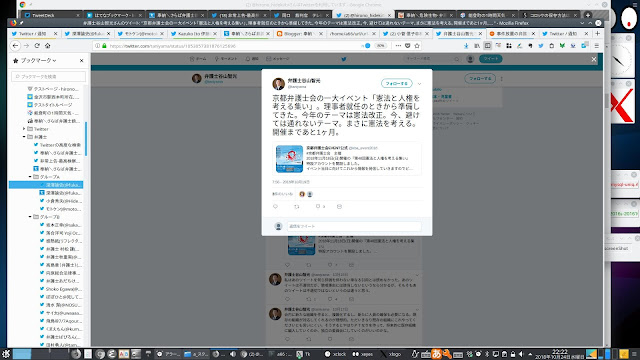The height and width of the screenshot is (360, 640).
Task: Open the Firefox library icon
Action: pyautogui.click(x=477, y=46)
